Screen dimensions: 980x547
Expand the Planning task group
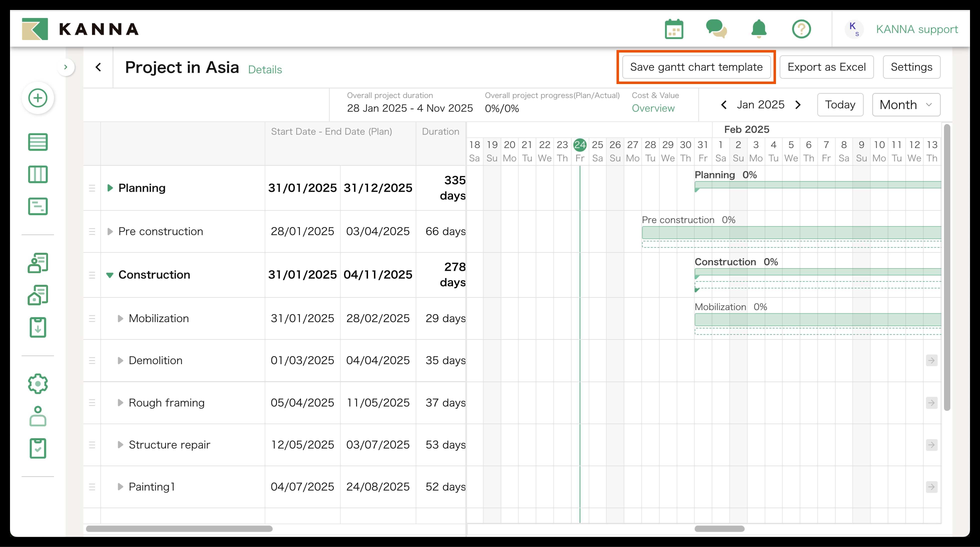(x=110, y=188)
